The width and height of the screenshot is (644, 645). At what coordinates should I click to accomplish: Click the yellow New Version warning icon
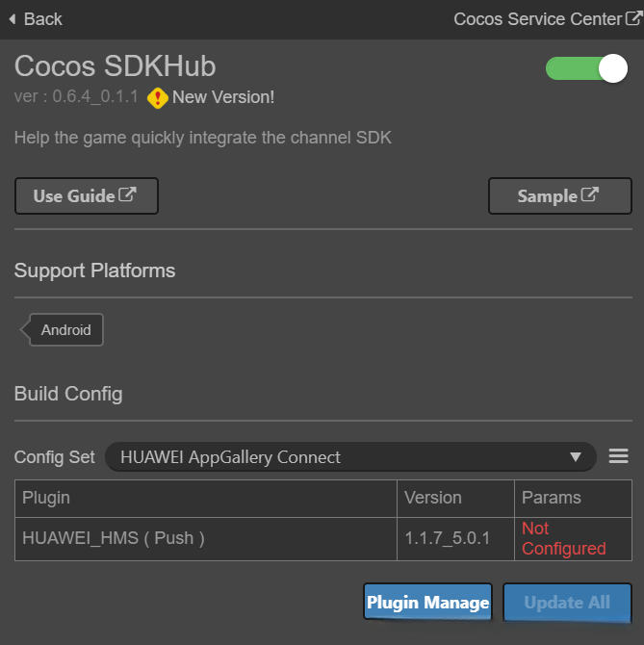158,98
